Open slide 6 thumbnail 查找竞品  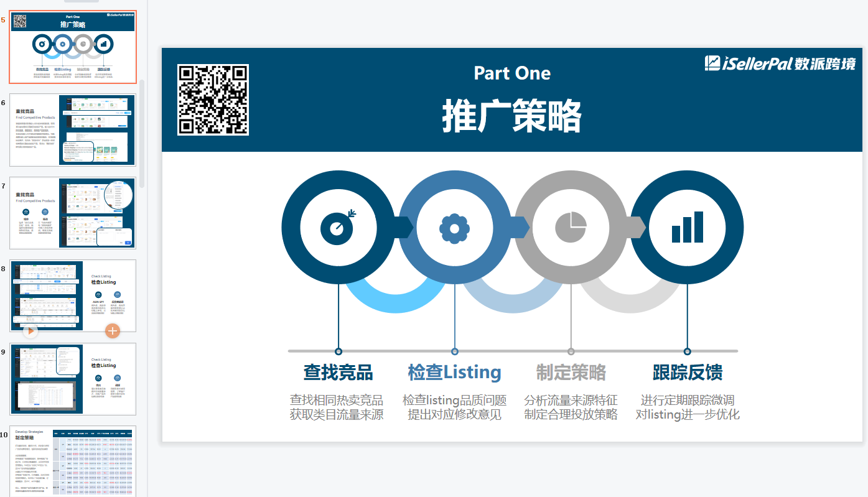[x=73, y=130]
